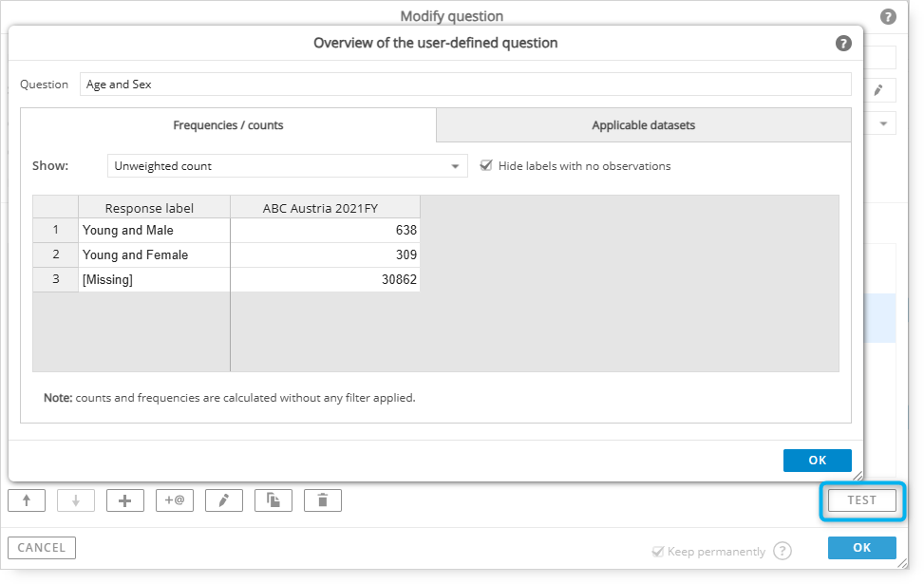The height and width of the screenshot is (584, 924).
Task: Click the +@ add icon button
Action: (x=175, y=500)
